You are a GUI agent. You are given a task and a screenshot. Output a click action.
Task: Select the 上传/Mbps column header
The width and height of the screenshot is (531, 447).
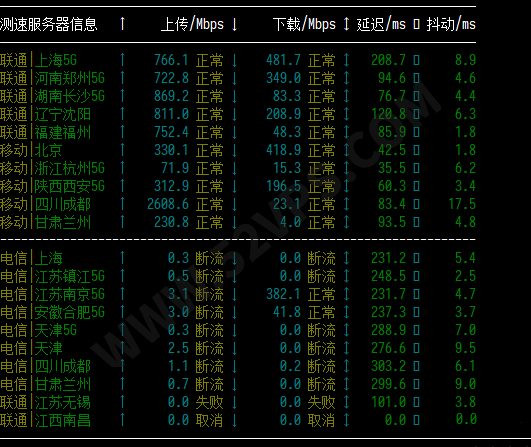click(x=192, y=24)
